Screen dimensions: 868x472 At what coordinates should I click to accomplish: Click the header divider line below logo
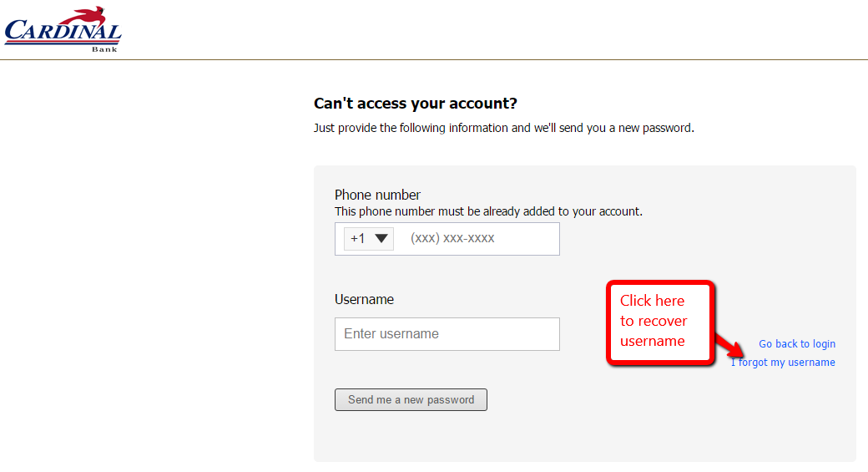click(x=434, y=59)
